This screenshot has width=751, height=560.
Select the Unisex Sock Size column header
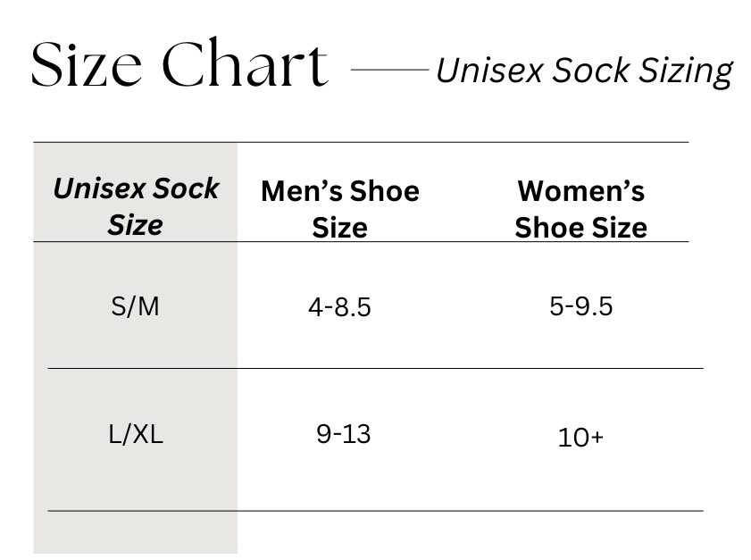(x=136, y=206)
